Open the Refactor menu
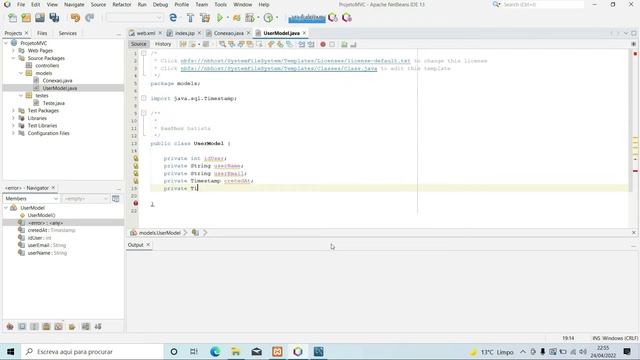The width and height of the screenshot is (640, 360). pyautogui.click(x=122, y=4)
